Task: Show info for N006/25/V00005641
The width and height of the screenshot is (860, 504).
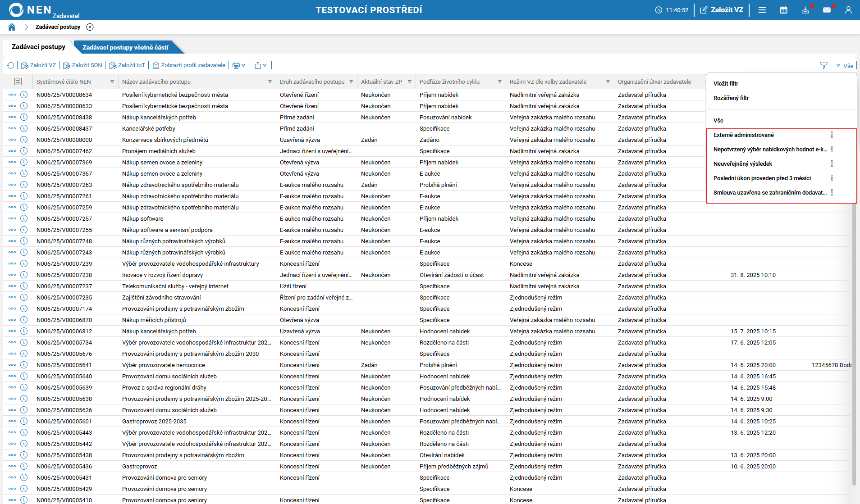Action: [24, 365]
